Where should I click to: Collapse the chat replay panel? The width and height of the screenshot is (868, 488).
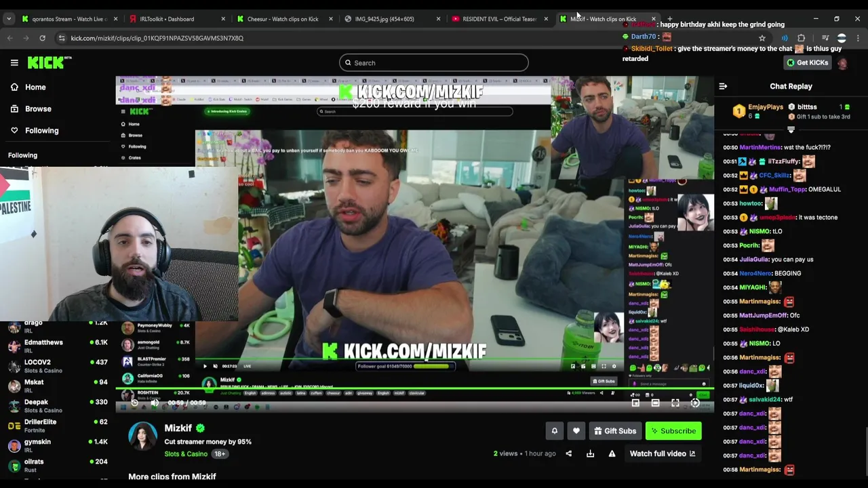(x=723, y=86)
